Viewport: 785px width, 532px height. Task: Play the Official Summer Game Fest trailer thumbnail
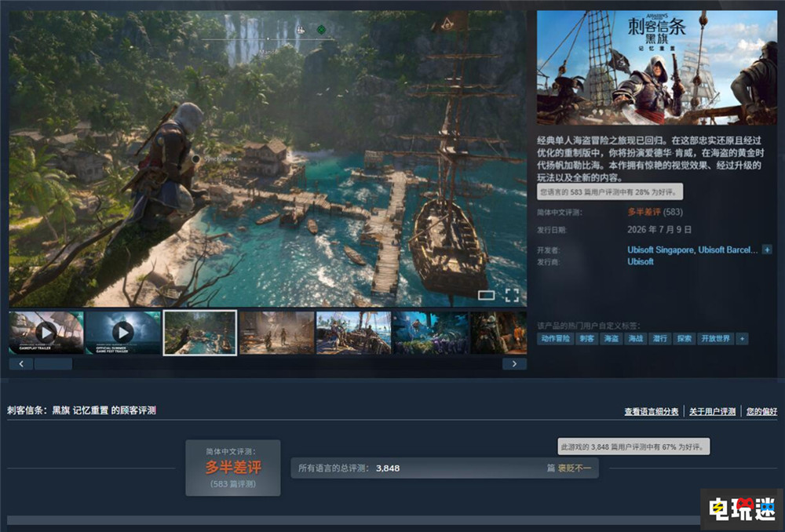pos(122,333)
